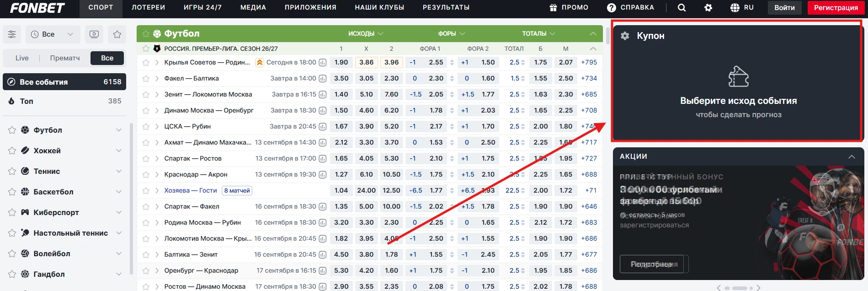Favorite the Факел — Балтика match
The height and width of the screenshot is (291, 868).
click(x=146, y=79)
